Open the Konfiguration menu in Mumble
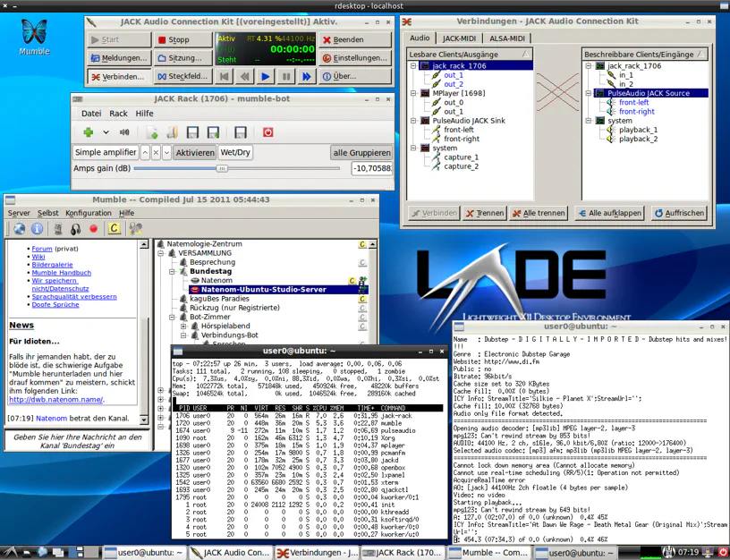Image resolution: width=730 pixels, height=560 pixels. [89, 213]
